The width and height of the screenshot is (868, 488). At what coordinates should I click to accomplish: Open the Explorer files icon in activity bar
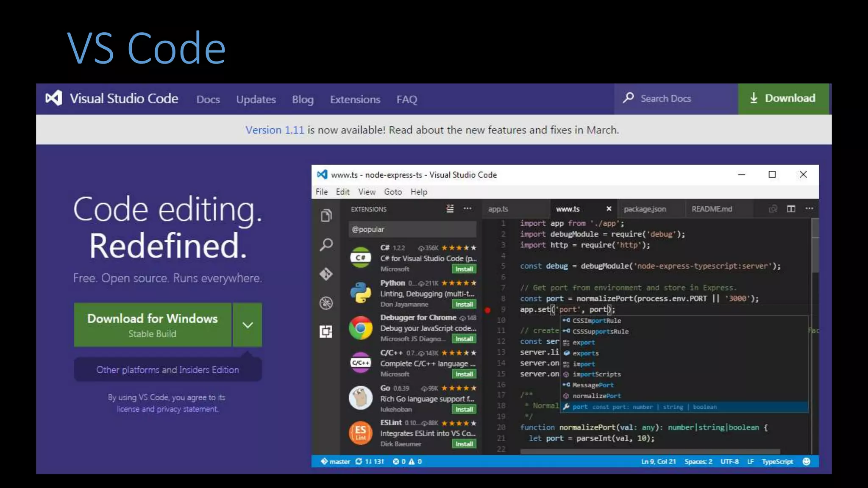tap(326, 216)
